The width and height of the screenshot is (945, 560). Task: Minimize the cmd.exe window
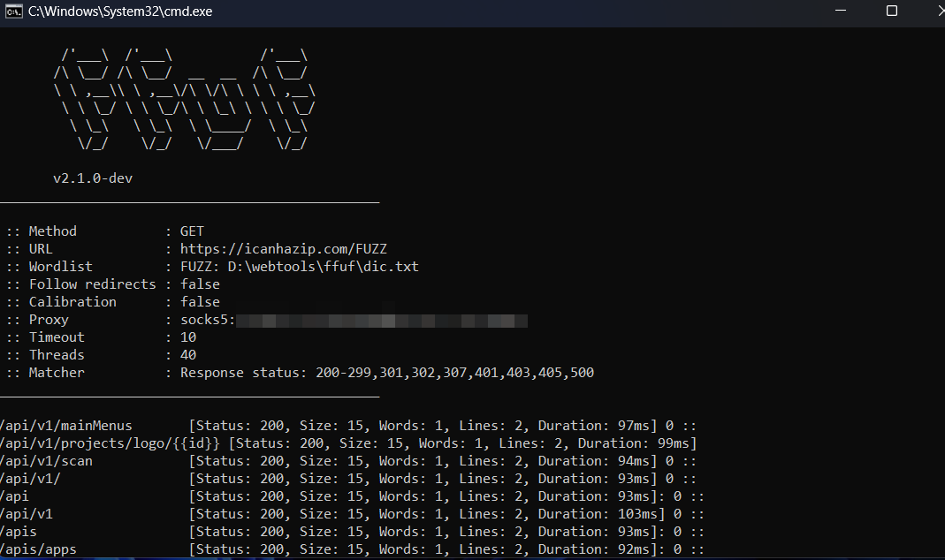pos(841,11)
